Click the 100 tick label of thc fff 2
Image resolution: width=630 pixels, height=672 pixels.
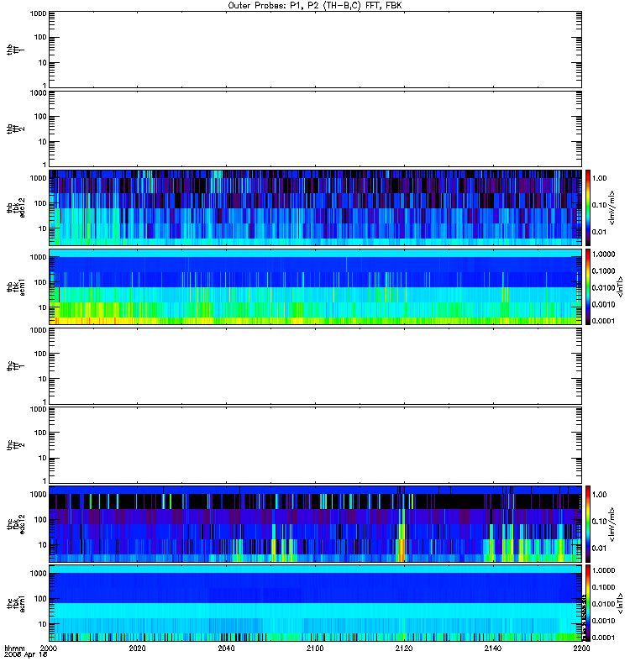[40, 433]
